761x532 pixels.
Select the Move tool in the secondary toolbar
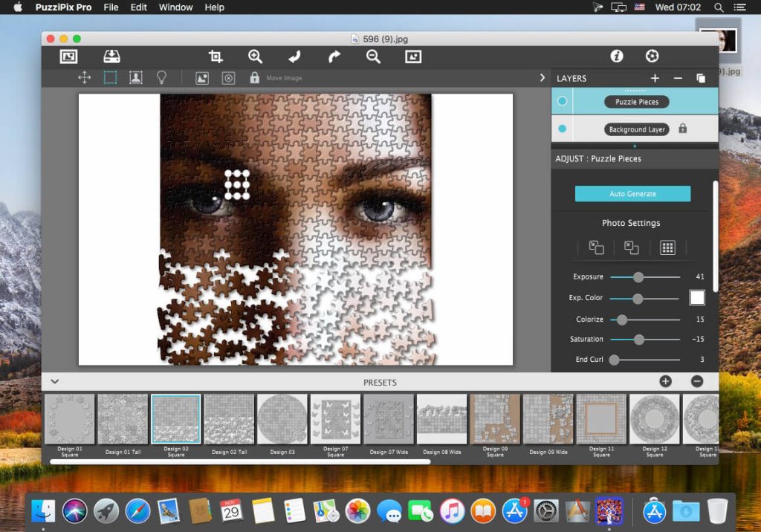[84, 77]
